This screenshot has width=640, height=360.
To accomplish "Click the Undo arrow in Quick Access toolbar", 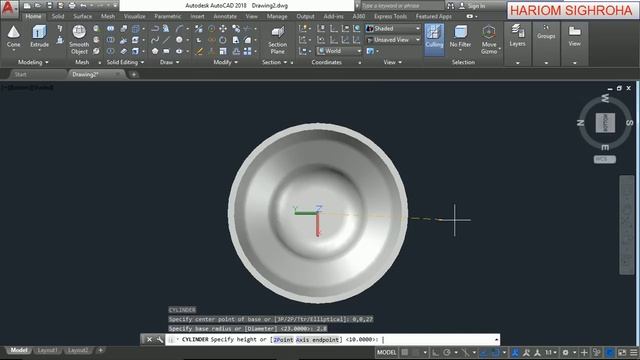I will tap(83, 6).
